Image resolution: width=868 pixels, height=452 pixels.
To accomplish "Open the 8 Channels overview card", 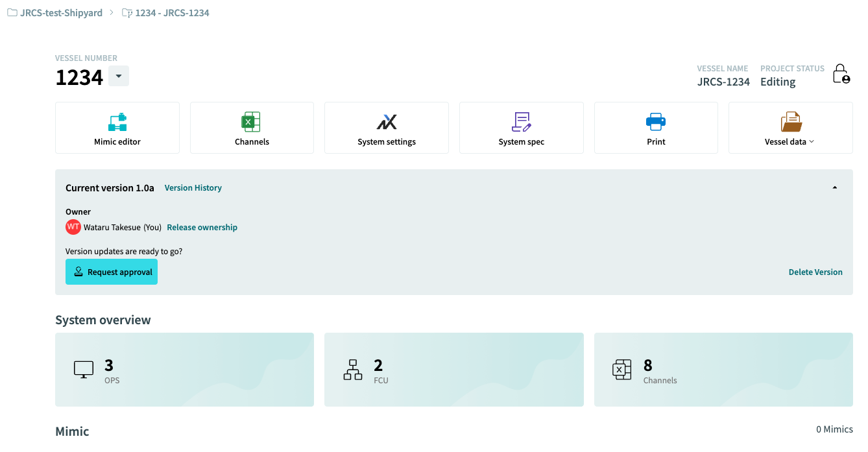I will [723, 370].
